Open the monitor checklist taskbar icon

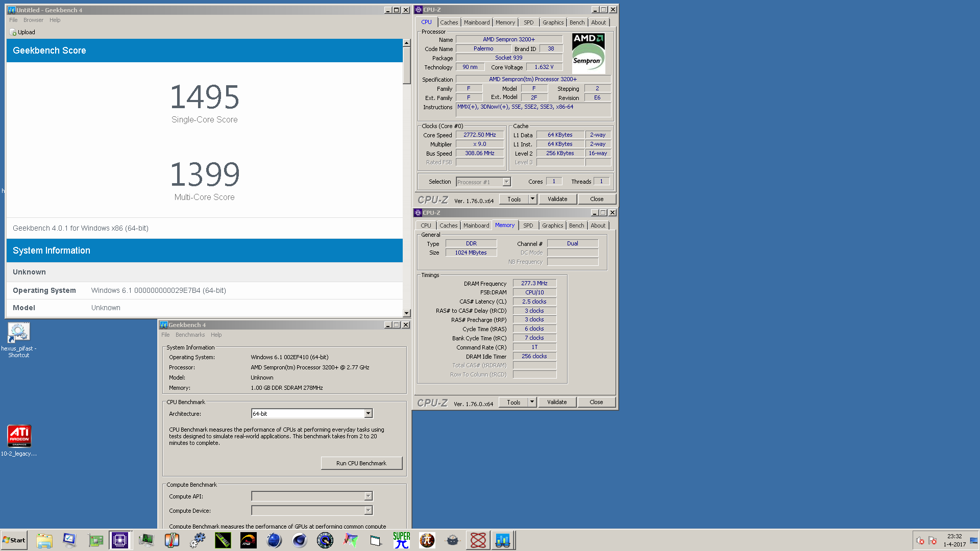coord(69,540)
